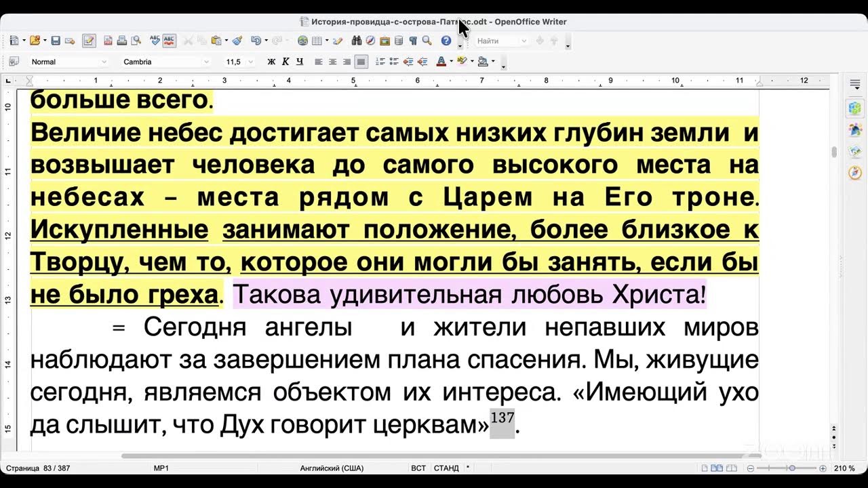868x488 pixels.
Task: Toggle Edit File mode icon
Action: [89, 41]
